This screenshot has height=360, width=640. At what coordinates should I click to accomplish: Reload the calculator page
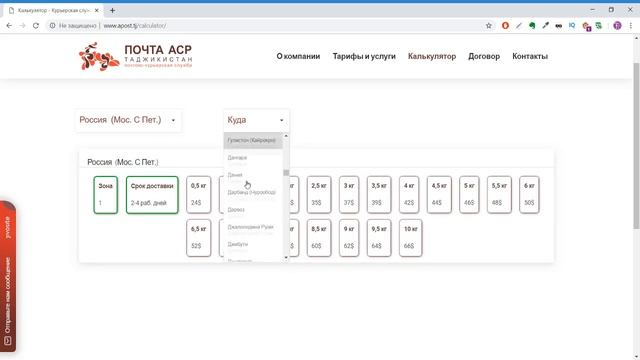36,25
